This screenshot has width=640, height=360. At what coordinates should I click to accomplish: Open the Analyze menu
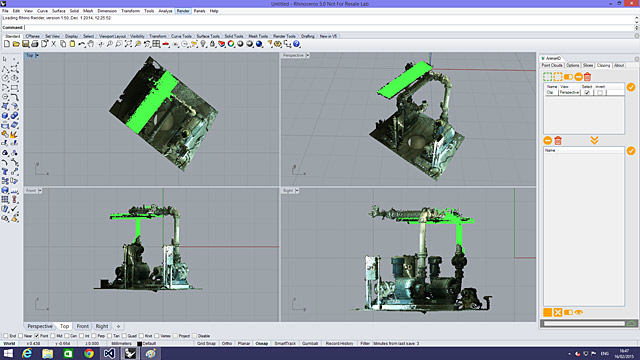tap(165, 11)
